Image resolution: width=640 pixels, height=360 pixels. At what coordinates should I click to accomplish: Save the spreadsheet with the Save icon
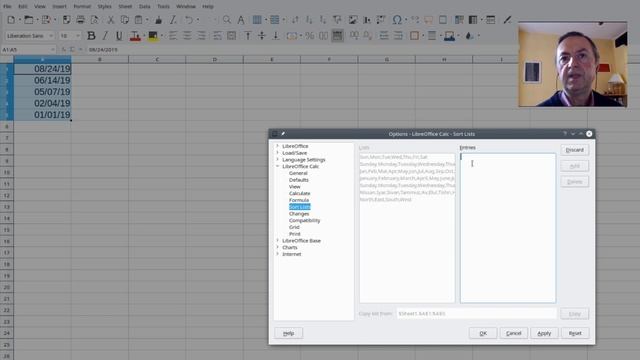click(46, 20)
